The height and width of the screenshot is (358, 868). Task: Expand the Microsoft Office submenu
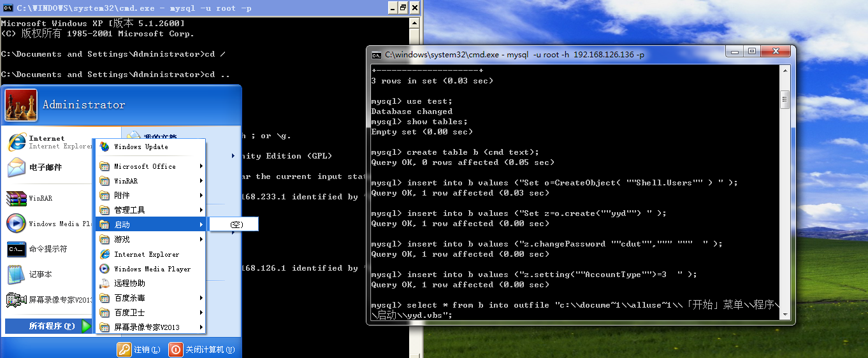pos(151,166)
